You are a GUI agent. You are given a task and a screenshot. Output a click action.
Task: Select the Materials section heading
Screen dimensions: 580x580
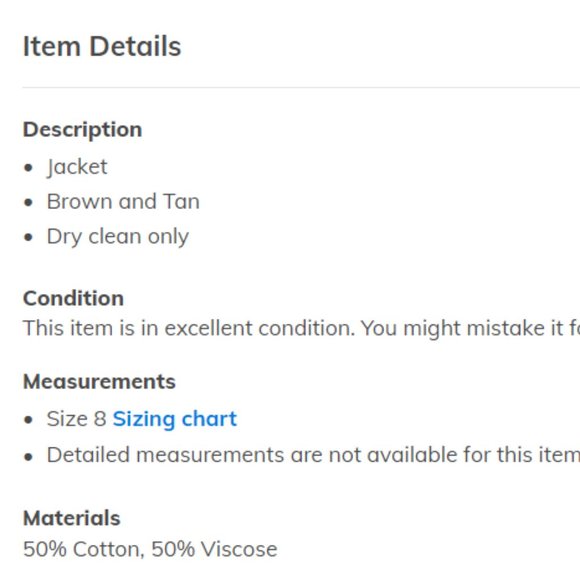coord(72,518)
